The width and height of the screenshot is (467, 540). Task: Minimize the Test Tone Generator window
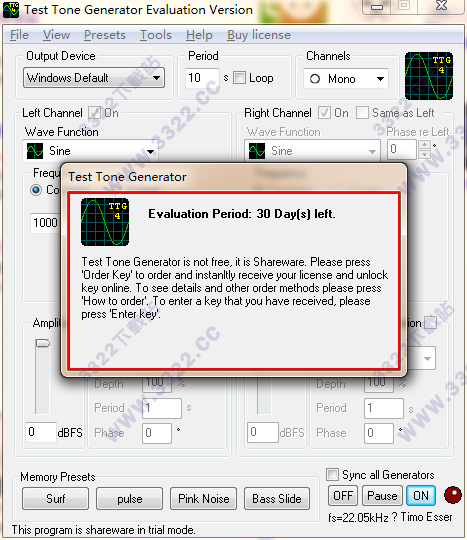[377, 7]
